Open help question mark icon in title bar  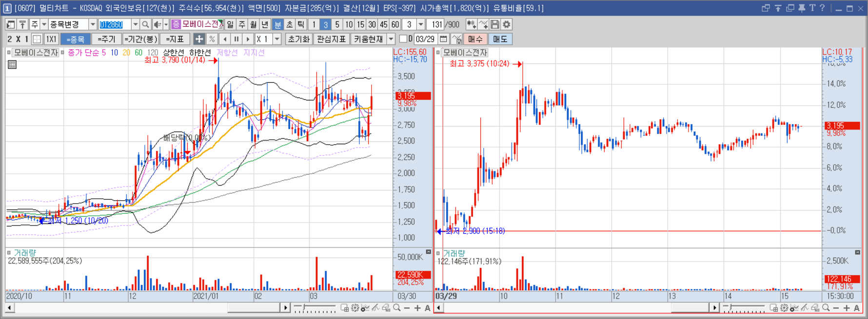[x=822, y=8]
